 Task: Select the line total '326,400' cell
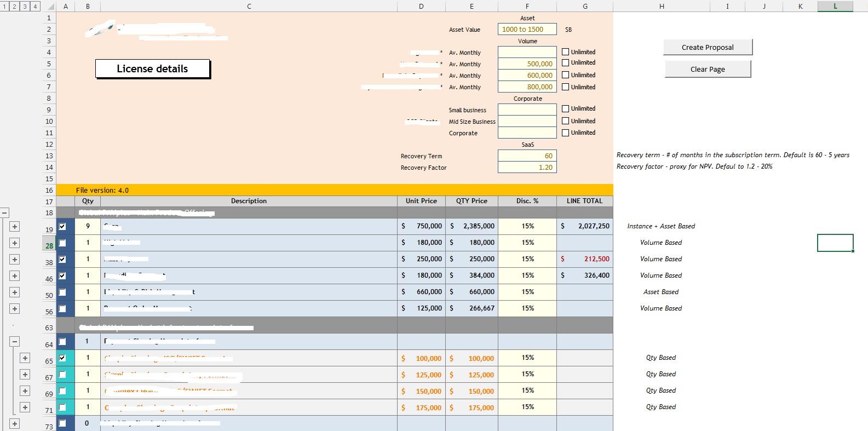[585, 275]
